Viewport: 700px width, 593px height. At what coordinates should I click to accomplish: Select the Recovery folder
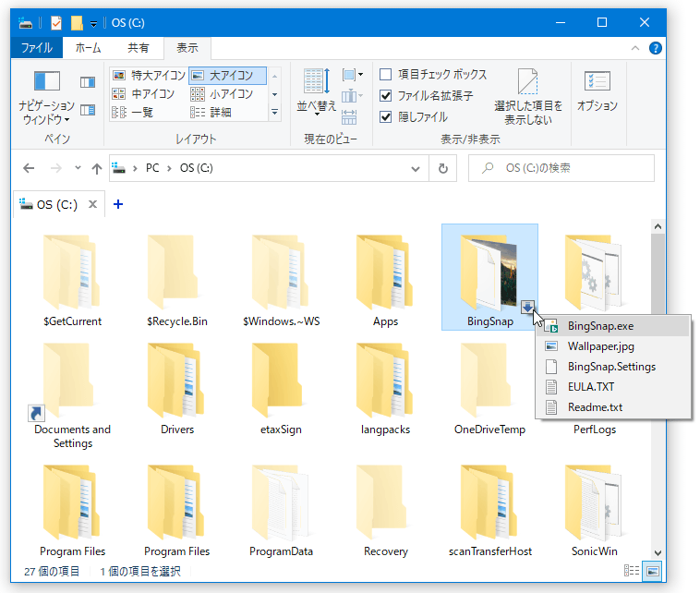click(x=386, y=510)
